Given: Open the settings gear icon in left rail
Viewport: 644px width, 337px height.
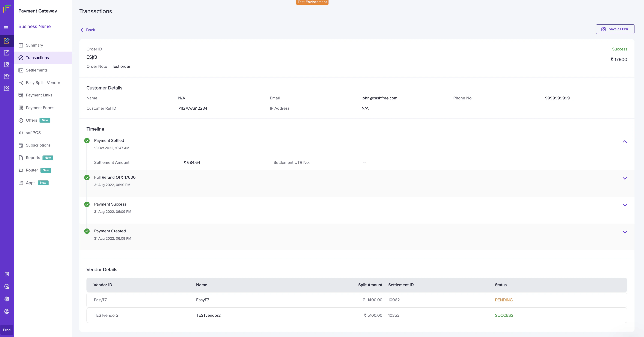Looking at the screenshot, I should pyautogui.click(x=7, y=299).
